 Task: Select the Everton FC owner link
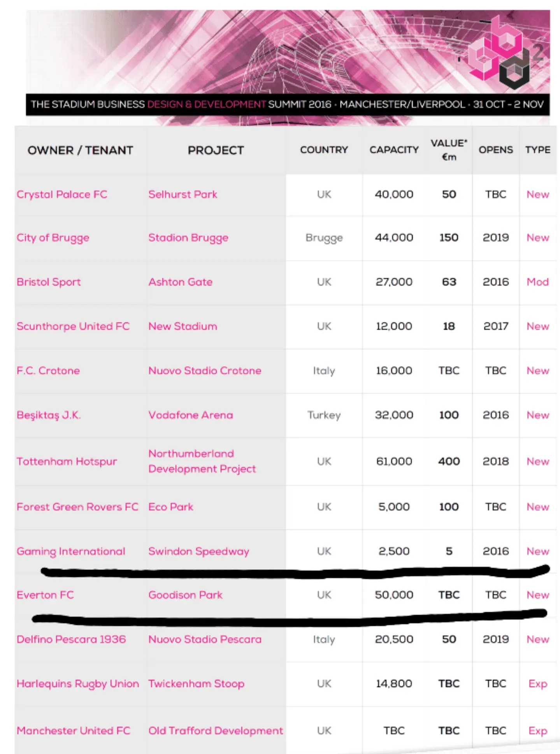[45, 595]
